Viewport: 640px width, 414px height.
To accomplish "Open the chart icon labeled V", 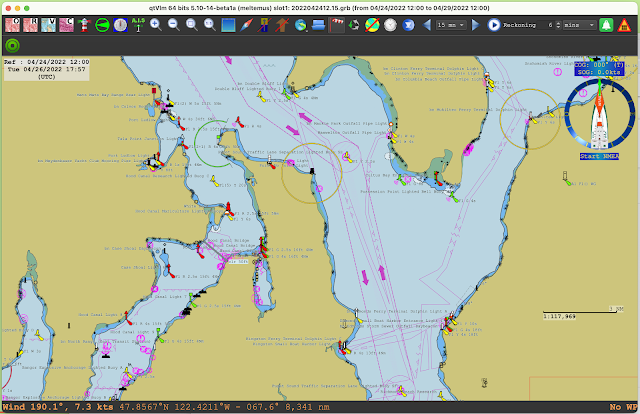I will point(48,25).
